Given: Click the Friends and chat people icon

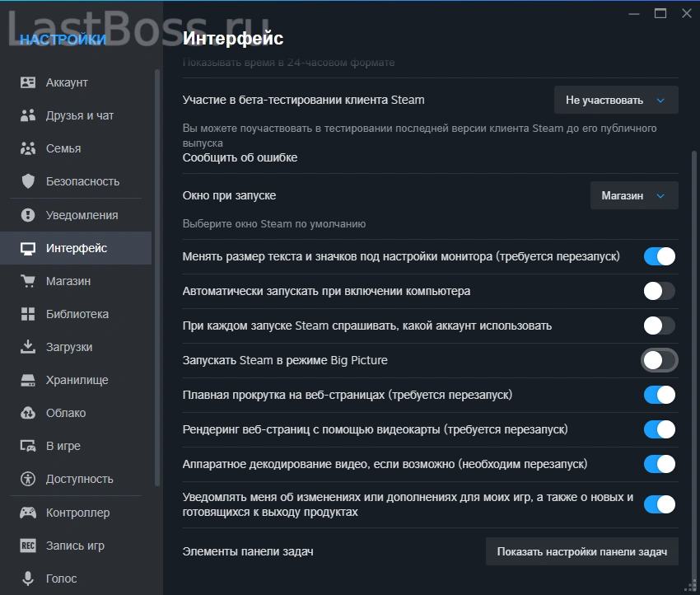Looking at the screenshot, I should (x=28, y=115).
